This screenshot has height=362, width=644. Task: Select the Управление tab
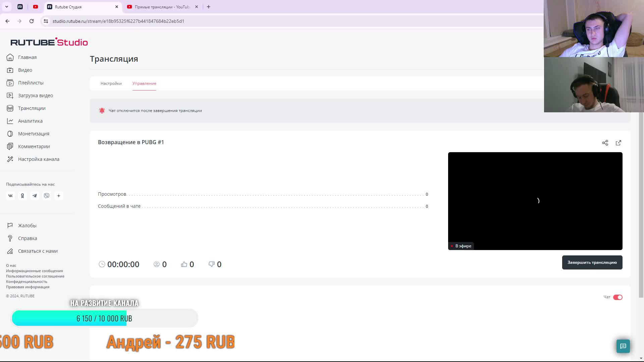click(144, 83)
